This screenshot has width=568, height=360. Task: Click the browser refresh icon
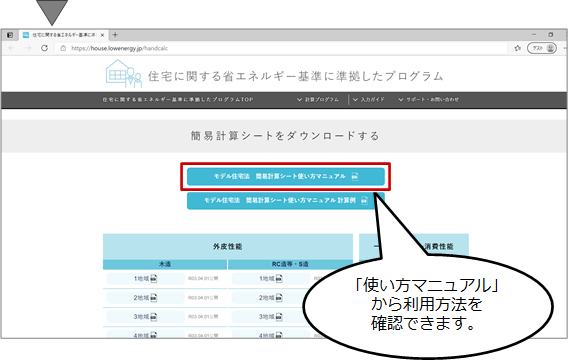click(x=44, y=48)
